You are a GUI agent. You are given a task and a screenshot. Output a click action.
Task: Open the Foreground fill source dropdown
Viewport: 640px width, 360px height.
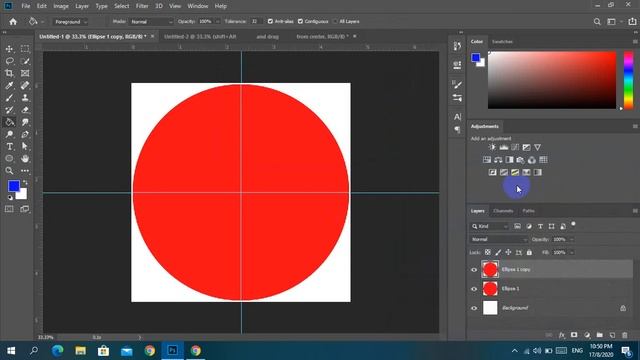(x=71, y=22)
